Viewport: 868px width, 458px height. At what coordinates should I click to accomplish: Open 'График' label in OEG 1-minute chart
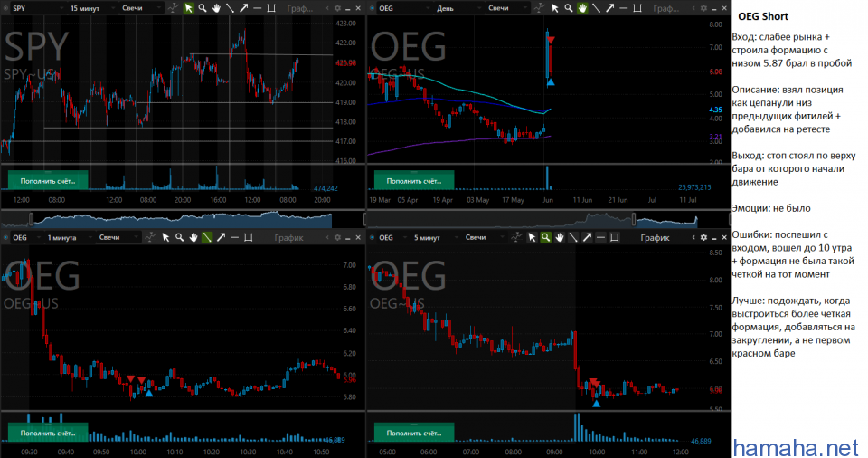pyautogui.click(x=289, y=237)
